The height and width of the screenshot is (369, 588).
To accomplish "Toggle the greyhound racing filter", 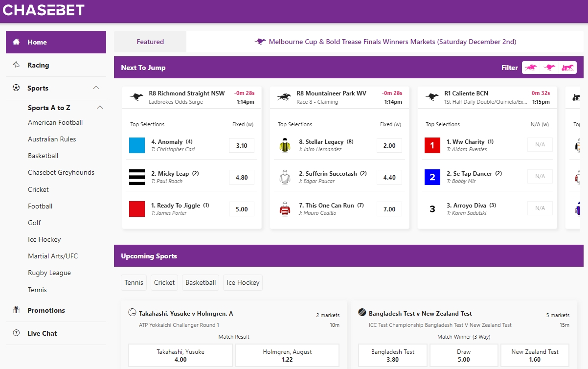I will (x=549, y=68).
